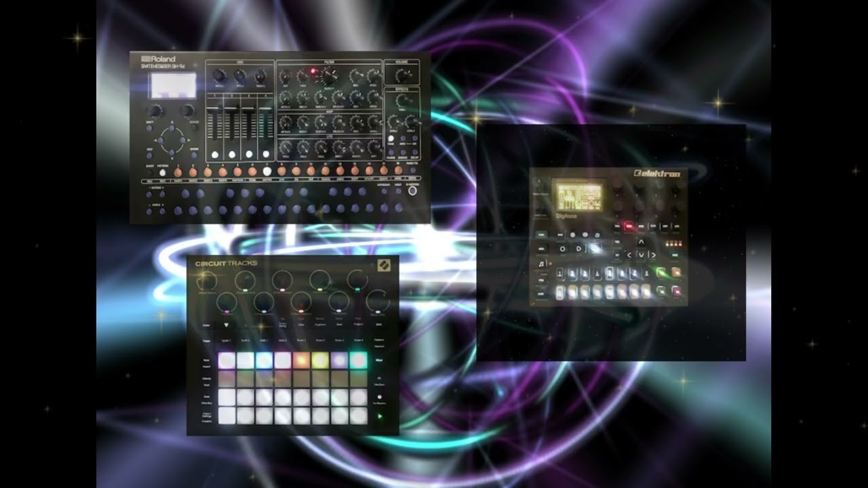Click the Digitone name label below the display
868x488 pixels.
click(x=566, y=216)
